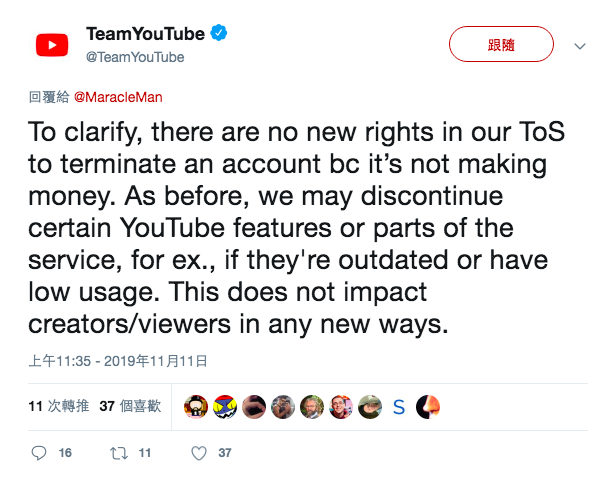Open the blue letter S avatar
The width and height of the screenshot is (609, 479).
point(399,407)
